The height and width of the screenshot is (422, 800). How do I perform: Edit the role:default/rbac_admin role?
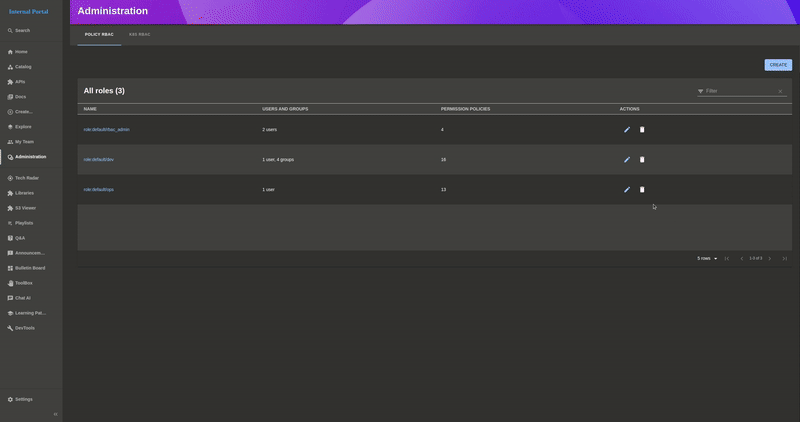tap(627, 129)
